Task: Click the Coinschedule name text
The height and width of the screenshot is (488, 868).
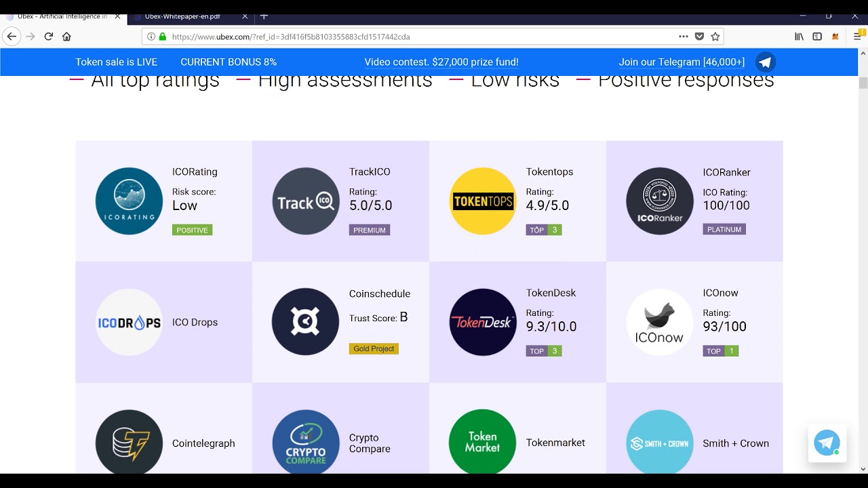Action: pyautogui.click(x=380, y=293)
